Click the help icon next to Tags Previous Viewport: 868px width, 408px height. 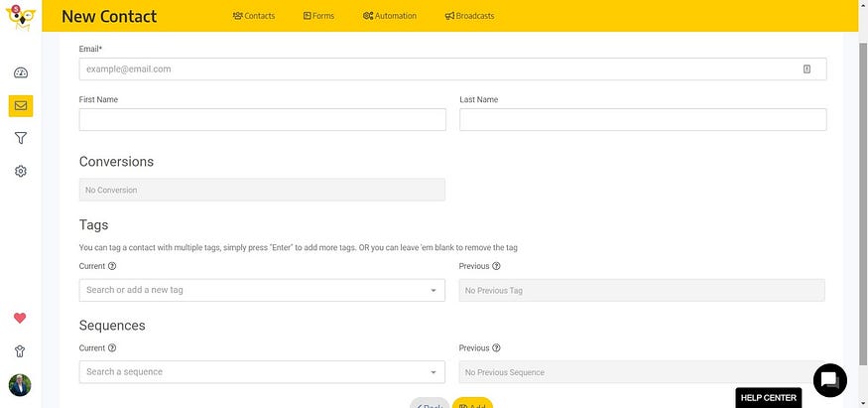(x=496, y=266)
